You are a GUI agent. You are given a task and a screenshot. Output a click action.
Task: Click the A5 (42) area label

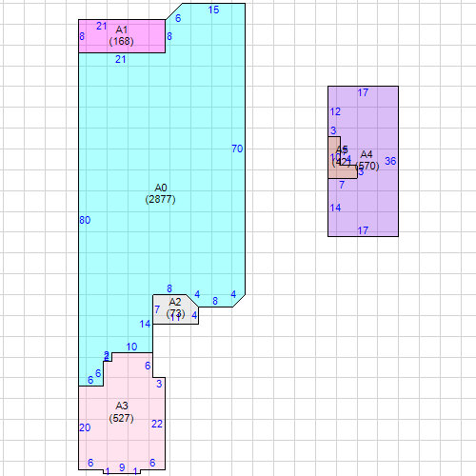pyautogui.click(x=341, y=156)
